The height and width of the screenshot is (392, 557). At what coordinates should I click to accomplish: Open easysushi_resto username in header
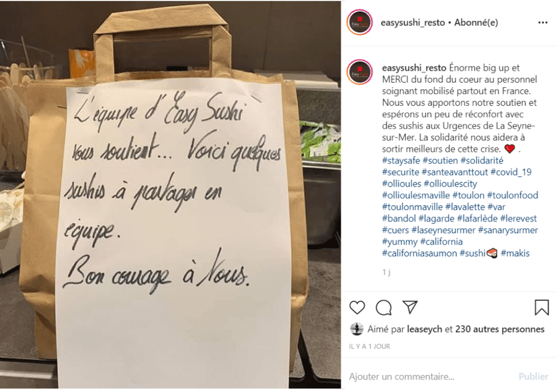[412, 22]
